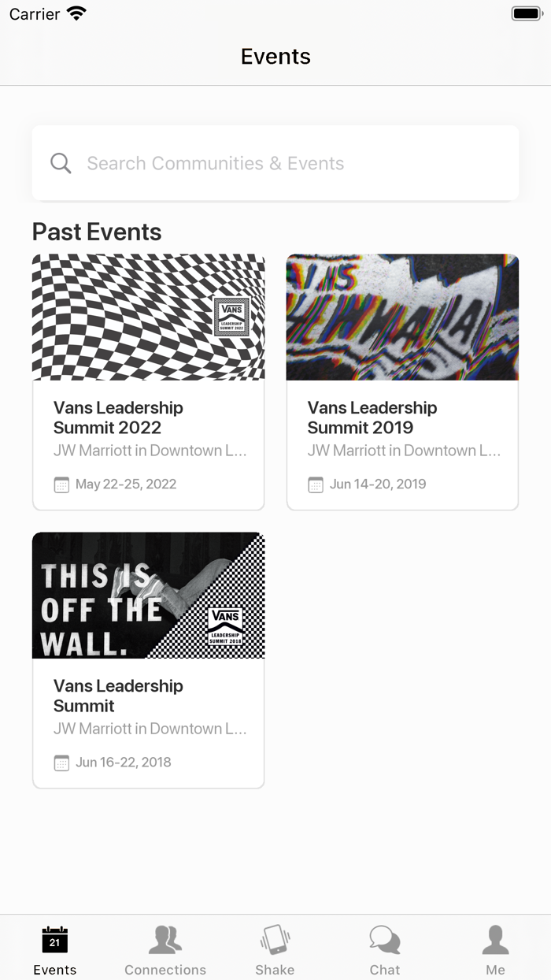Screen dimensions: 551x980
Task: Tap the Shake phone icon in tab bar
Action: point(275,939)
